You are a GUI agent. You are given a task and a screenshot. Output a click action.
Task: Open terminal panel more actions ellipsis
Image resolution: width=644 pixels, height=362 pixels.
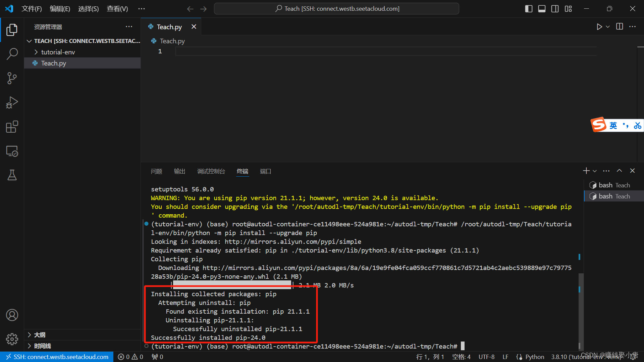pyautogui.click(x=606, y=171)
